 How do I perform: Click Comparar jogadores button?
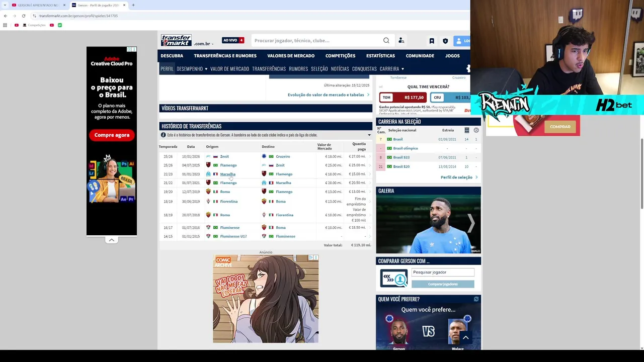[443, 284]
